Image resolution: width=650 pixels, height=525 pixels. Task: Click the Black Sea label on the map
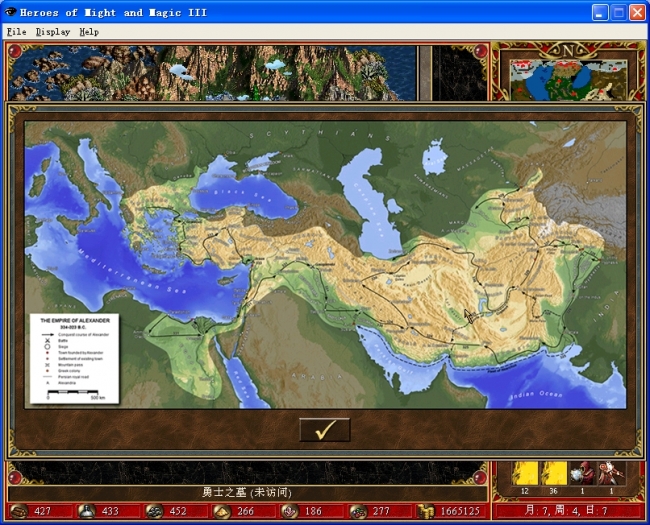coord(245,196)
